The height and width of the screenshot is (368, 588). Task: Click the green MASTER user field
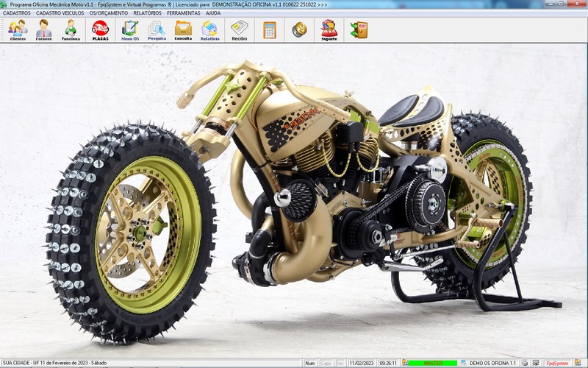433,363
